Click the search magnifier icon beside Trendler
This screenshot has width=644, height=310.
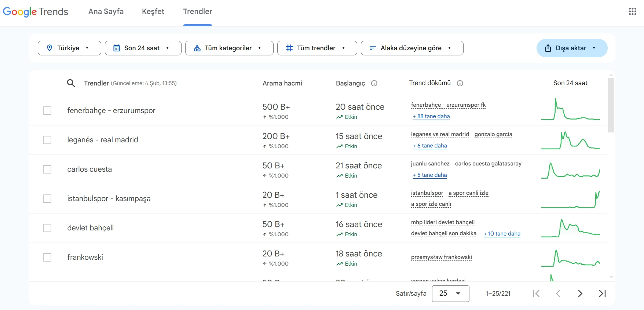coord(71,83)
